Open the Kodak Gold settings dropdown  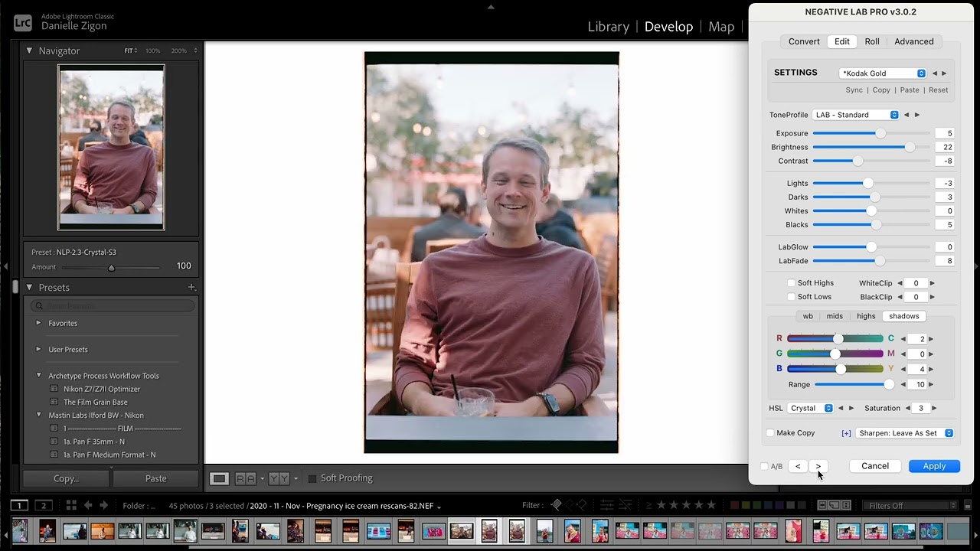[883, 73]
